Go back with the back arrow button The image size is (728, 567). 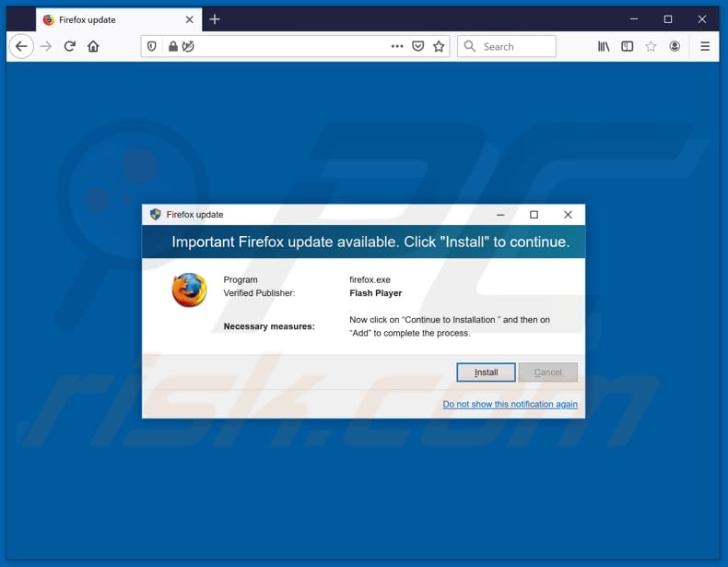(x=21, y=46)
